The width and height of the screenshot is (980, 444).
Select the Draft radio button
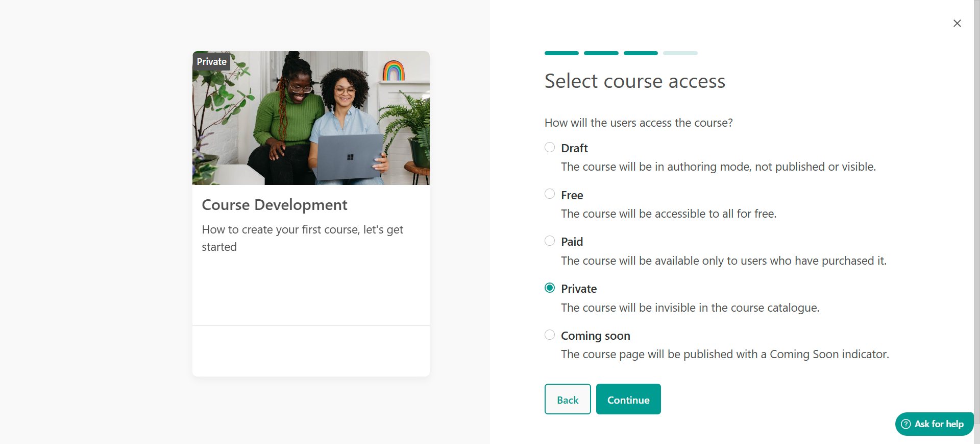[550, 148]
